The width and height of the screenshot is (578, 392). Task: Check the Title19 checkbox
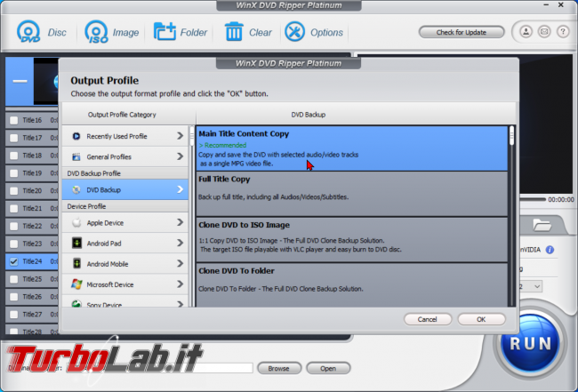tap(13, 173)
